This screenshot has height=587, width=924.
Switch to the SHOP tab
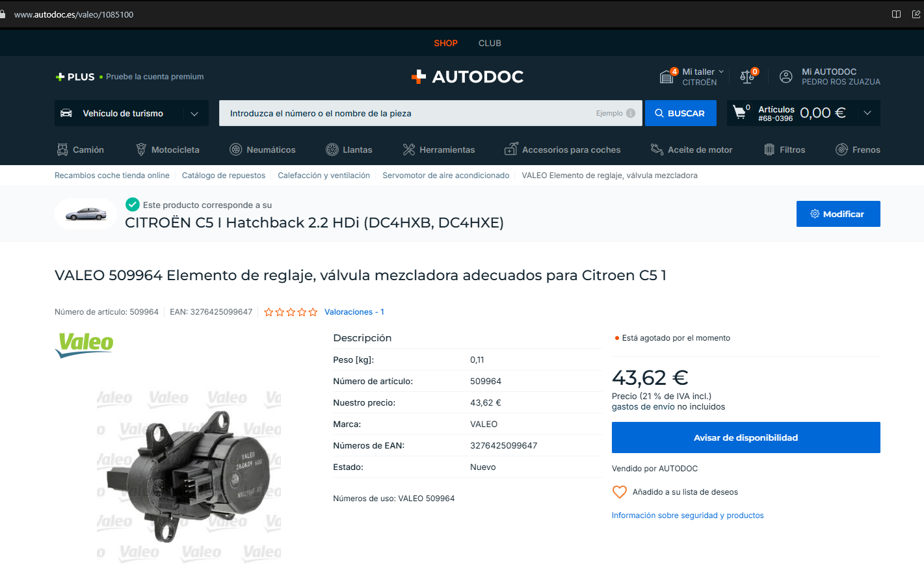point(446,43)
